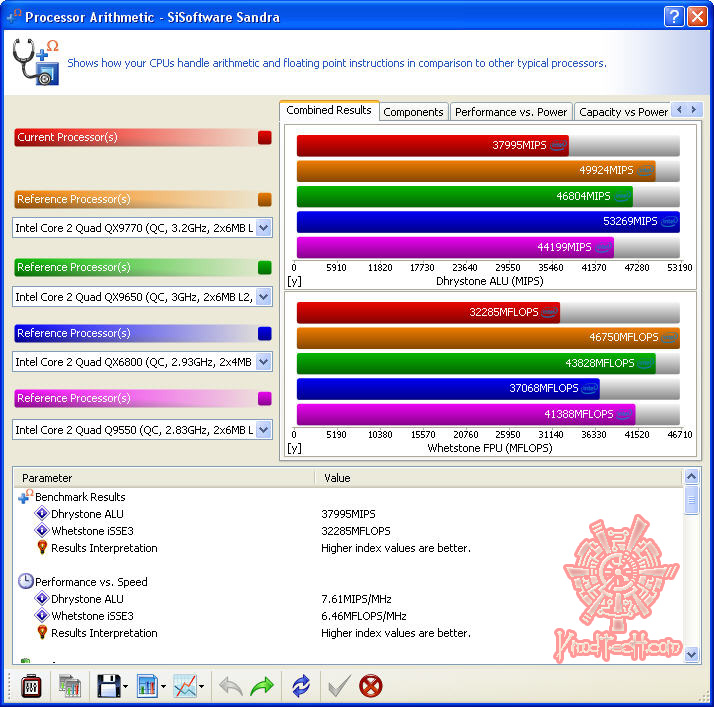Image resolution: width=714 pixels, height=707 pixels.
Task: Click the lightbulb icon under Performance vs. Speed
Action: pyautogui.click(x=42, y=632)
